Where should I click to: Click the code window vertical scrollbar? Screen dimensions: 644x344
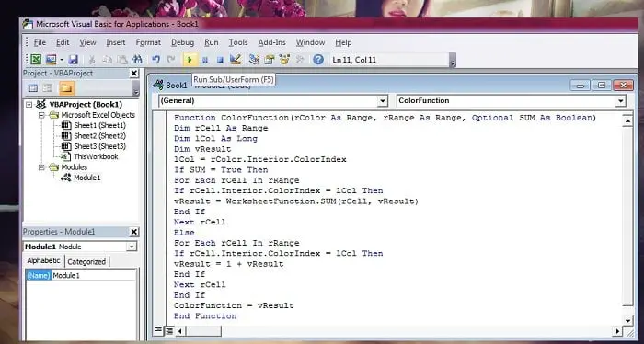[627, 216]
